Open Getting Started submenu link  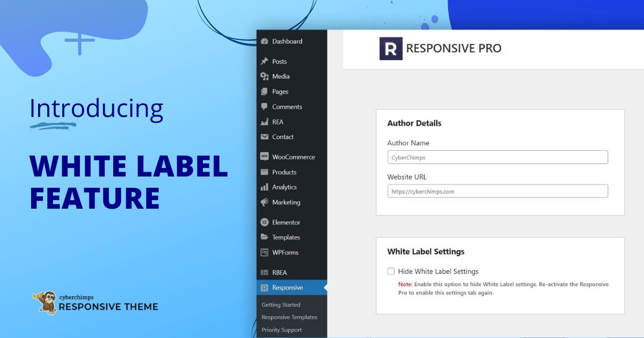[281, 305]
